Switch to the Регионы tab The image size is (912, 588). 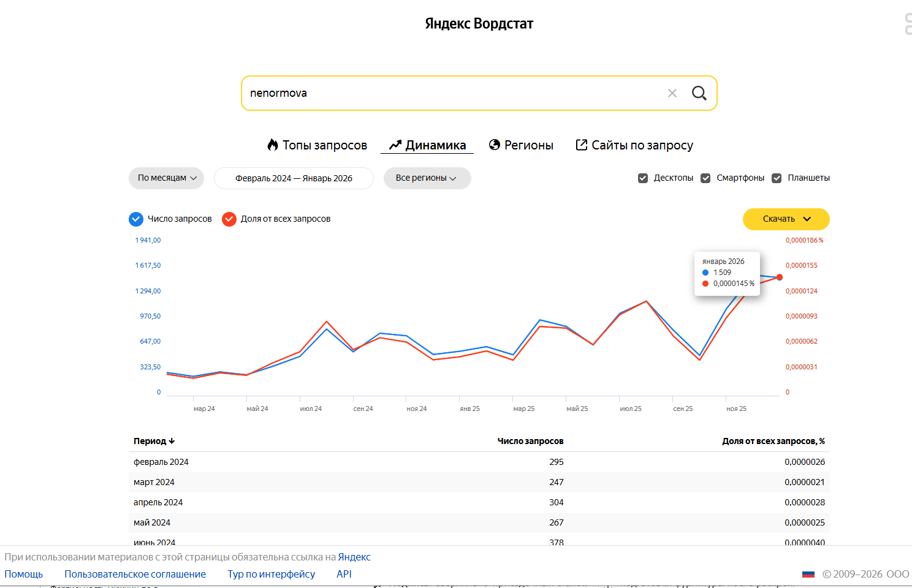(x=528, y=145)
